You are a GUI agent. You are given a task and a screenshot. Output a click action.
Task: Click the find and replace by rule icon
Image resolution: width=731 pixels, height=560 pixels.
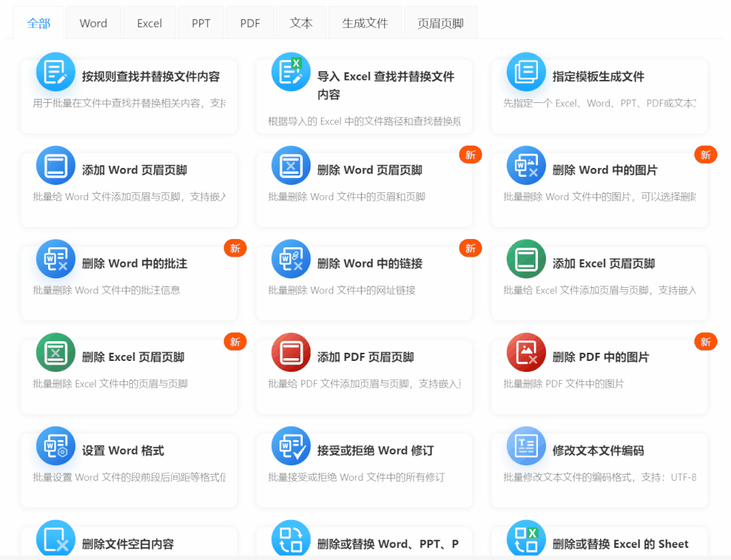click(56, 72)
